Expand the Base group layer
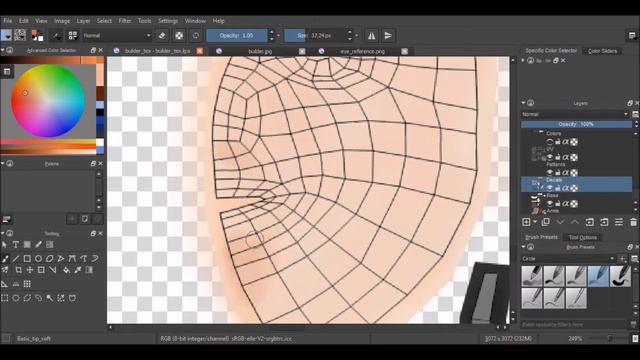The image size is (640, 360). [x=544, y=196]
